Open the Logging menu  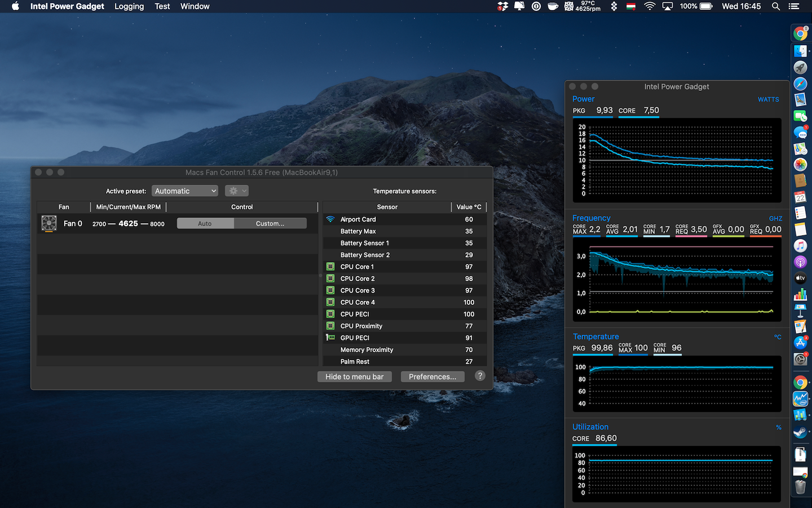coord(129,6)
